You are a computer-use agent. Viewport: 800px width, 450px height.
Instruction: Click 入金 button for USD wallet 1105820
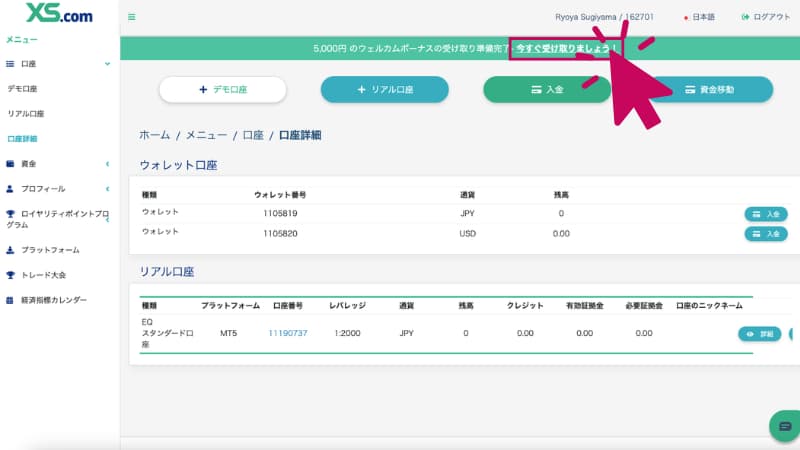[x=766, y=234]
